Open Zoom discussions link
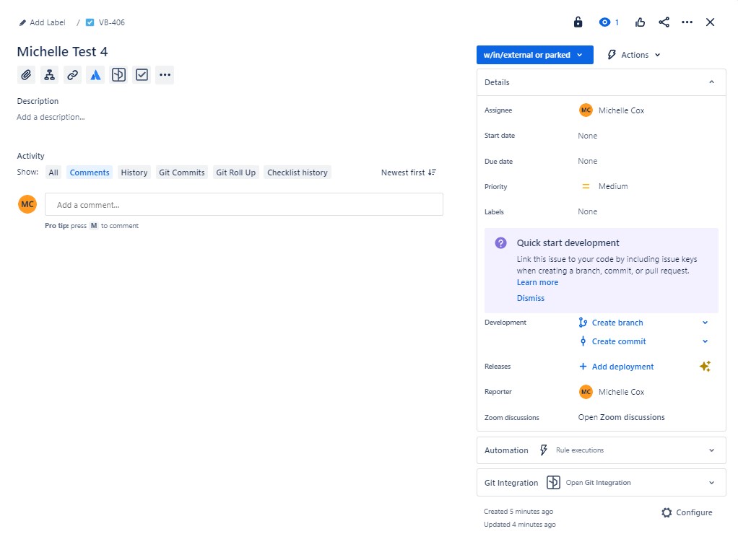Image resolution: width=738 pixels, height=560 pixels. [621, 417]
